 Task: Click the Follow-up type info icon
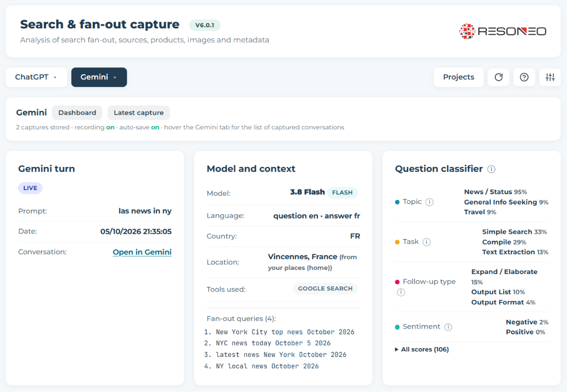pos(401,292)
